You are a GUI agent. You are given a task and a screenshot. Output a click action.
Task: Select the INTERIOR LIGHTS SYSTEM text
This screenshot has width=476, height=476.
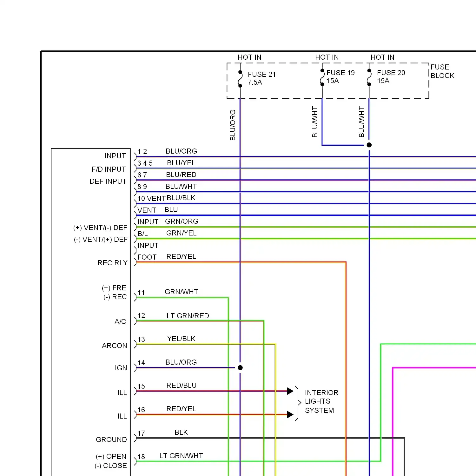(321, 401)
